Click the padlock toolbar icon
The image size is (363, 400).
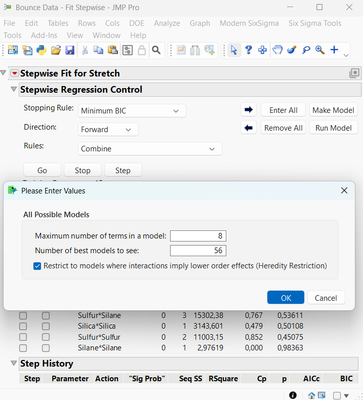point(142,50)
